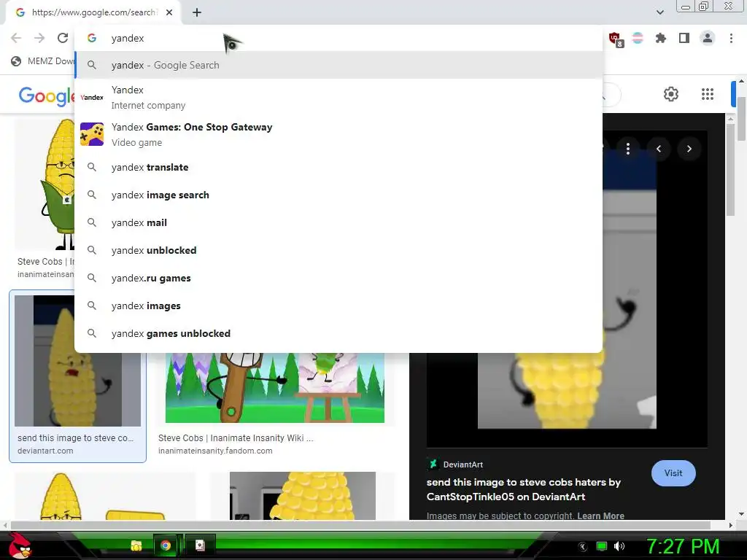The height and width of the screenshot is (560, 747).
Task: Choose Yandex Games: One Stop Gateway
Action: pyautogui.click(x=338, y=135)
